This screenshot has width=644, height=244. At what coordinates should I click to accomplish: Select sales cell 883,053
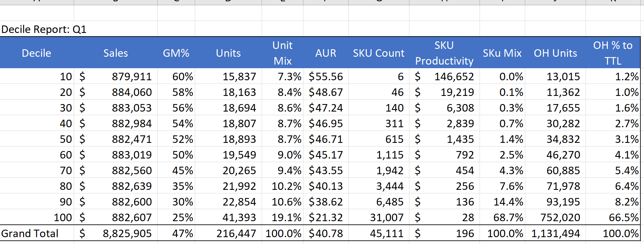(116, 108)
